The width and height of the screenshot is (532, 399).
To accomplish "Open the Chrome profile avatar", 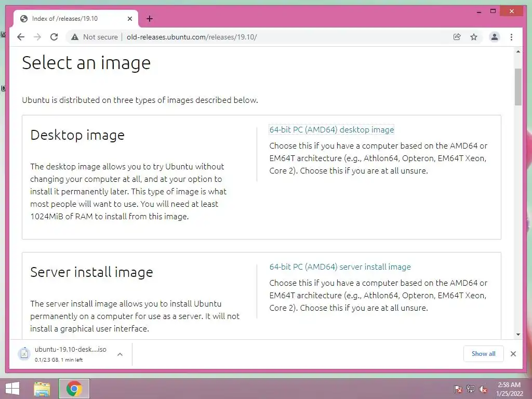I will click(x=495, y=37).
